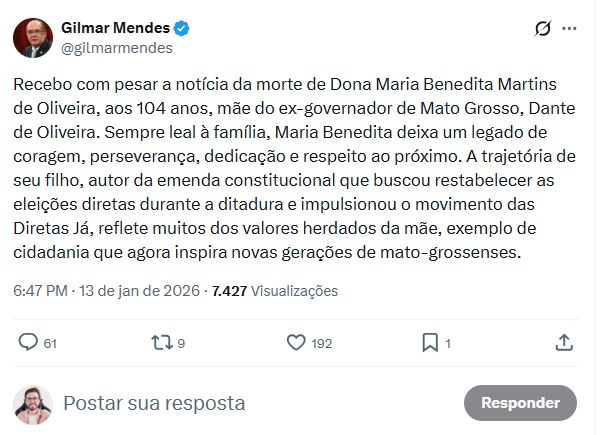The height and width of the screenshot is (435, 613).
Task: Click the repost count 9
Action: (x=181, y=344)
